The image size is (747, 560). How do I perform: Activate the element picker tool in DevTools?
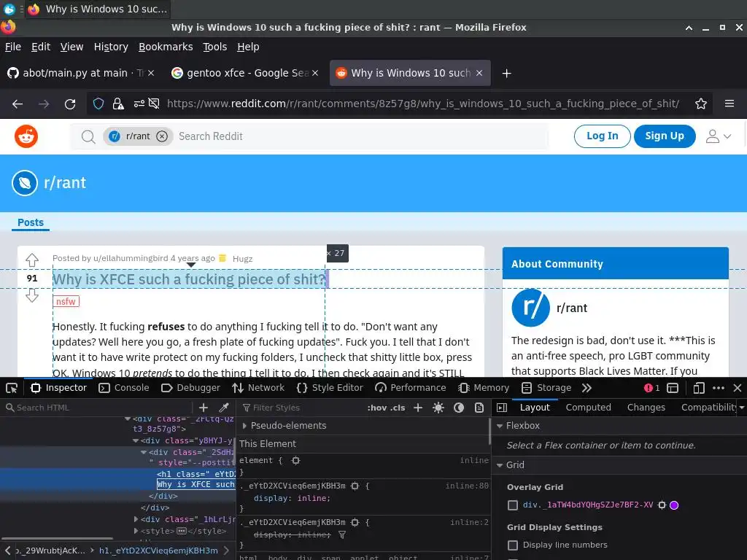pos(12,388)
